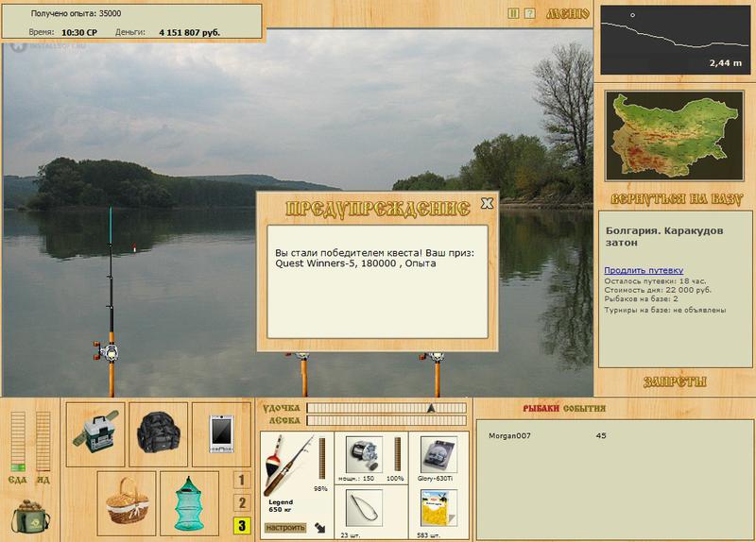Click the Удочка tension bar marker

coord(431,408)
